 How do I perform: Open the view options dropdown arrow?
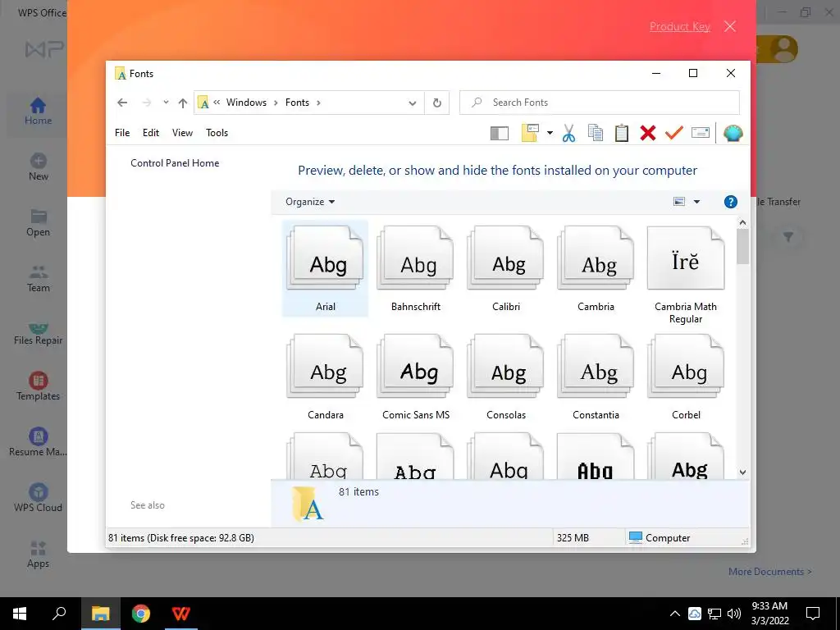pyautogui.click(x=696, y=202)
